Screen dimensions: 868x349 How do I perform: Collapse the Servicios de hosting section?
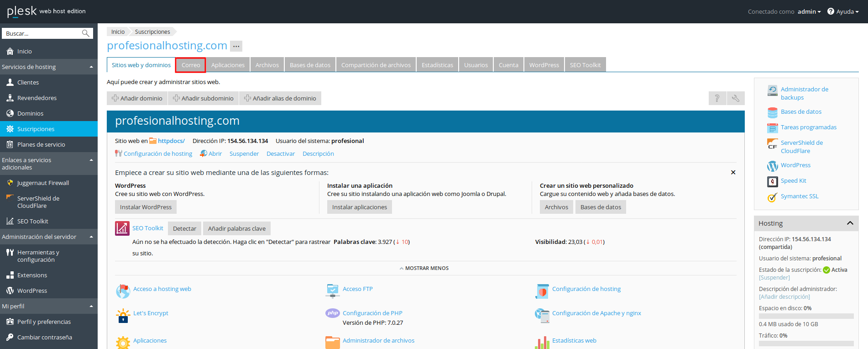91,67
